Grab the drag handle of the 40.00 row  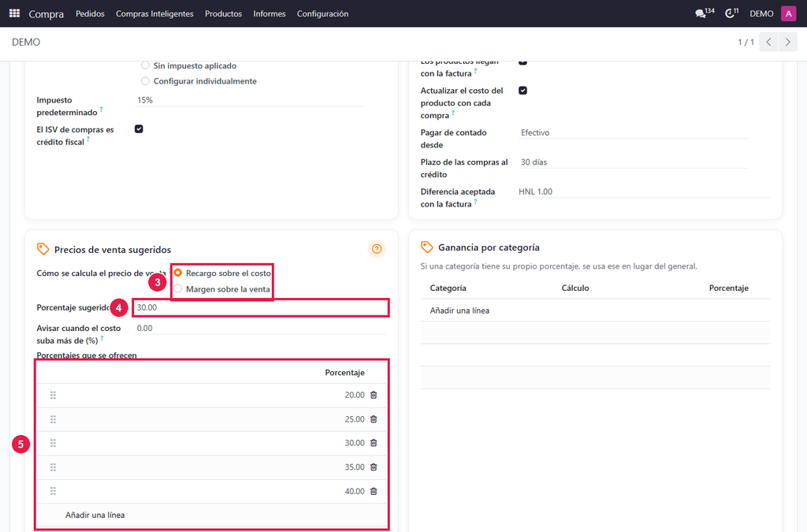tap(53, 491)
